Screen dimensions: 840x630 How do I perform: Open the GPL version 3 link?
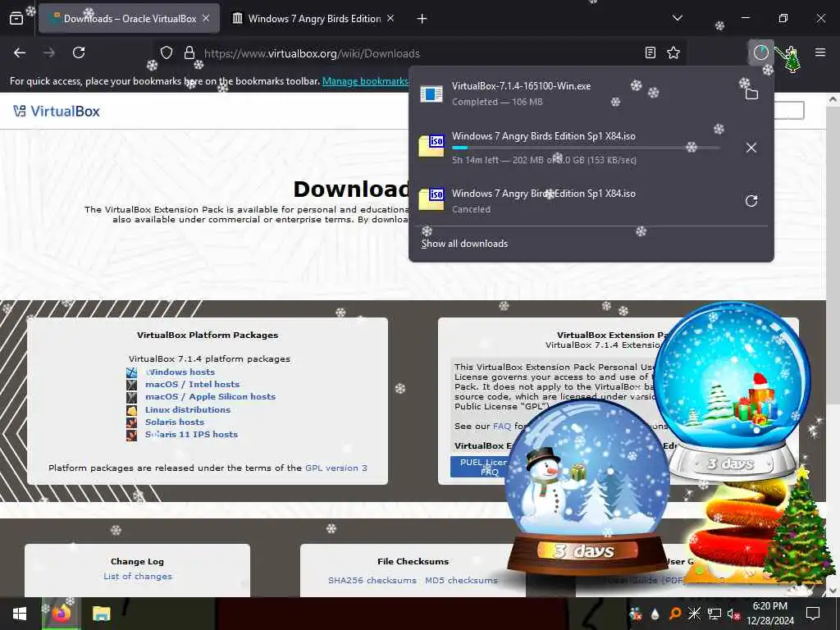(336, 468)
